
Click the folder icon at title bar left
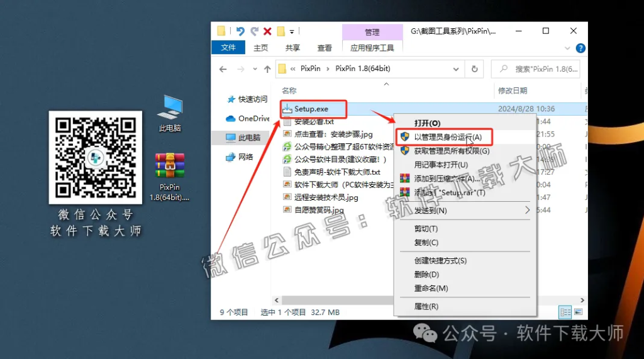click(221, 31)
